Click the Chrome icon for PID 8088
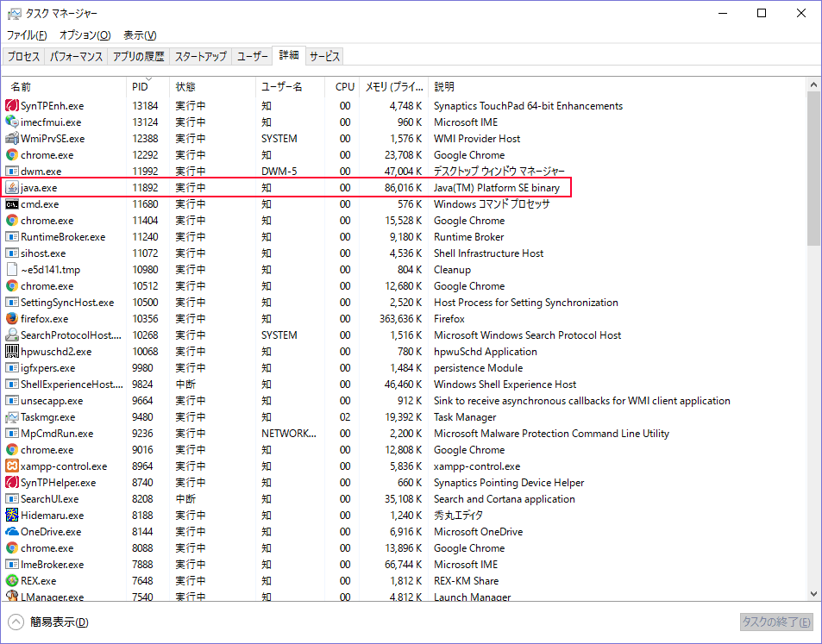 12,548
